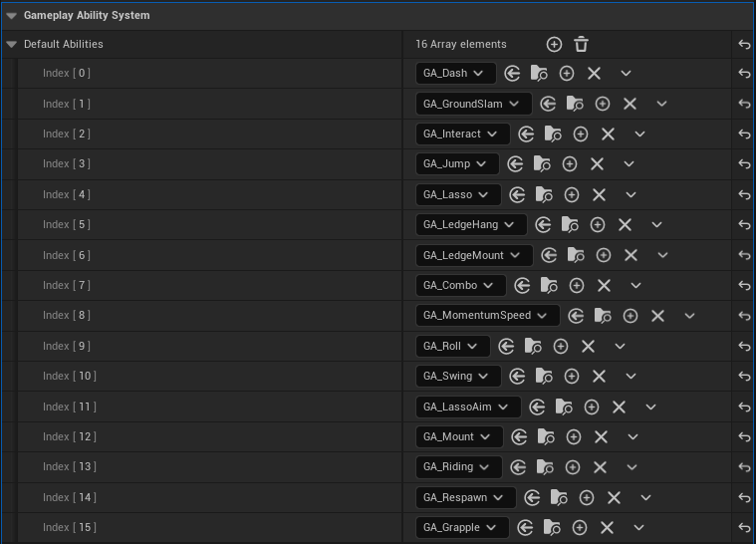756x544 pixels.
Task: Browse to GA_LedgeHang asset in Content Browser
Action: (570, 225)
